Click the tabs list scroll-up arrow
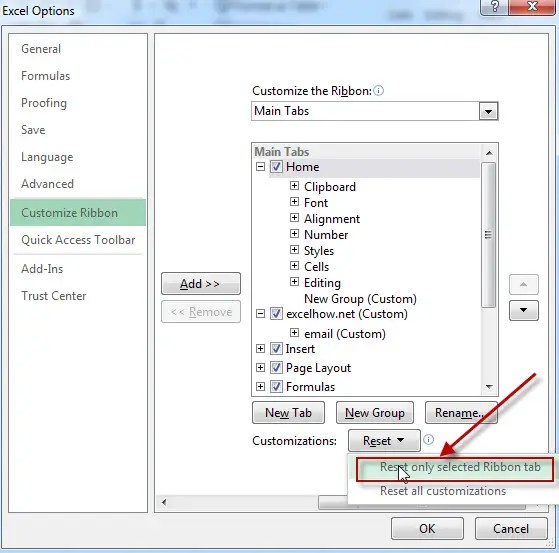Screen dimensions: 559x553 [489, 153]
